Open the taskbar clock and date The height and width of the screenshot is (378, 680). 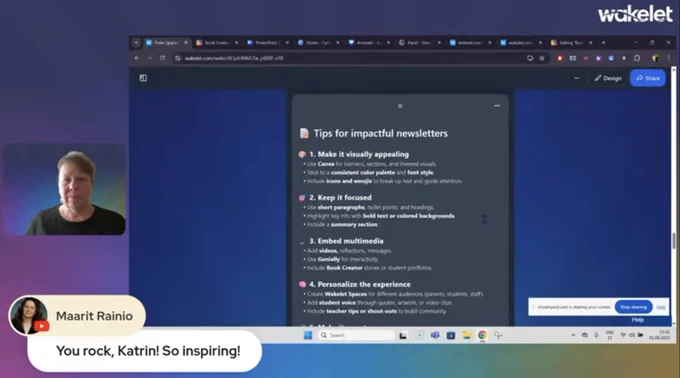point(659,335)
